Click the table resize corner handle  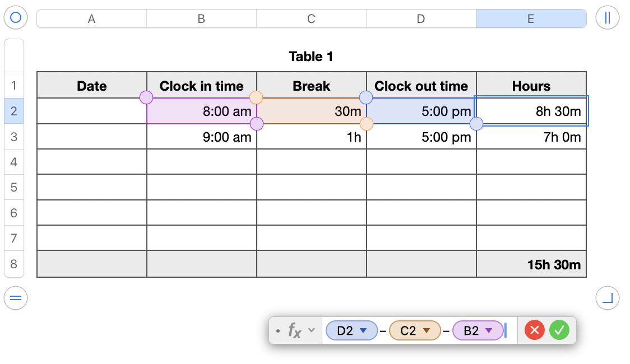pos(608,298)
